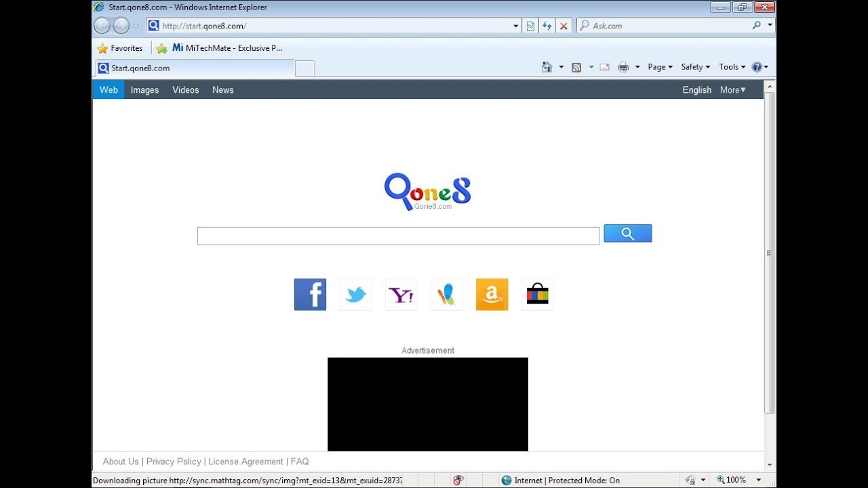The height and width of the screenshot is (488, 868).
Task: Switch to the News search tab
Action: pos(223,90)
